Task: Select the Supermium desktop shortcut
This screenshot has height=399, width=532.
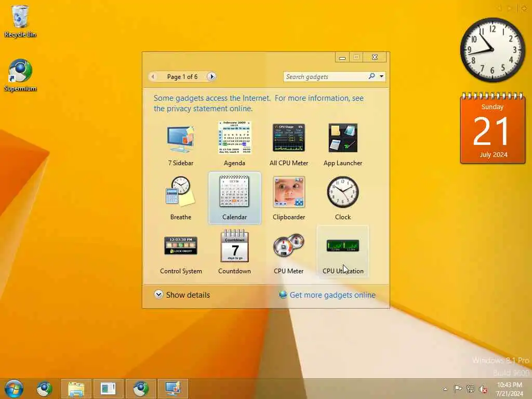Action: [20, 75]
